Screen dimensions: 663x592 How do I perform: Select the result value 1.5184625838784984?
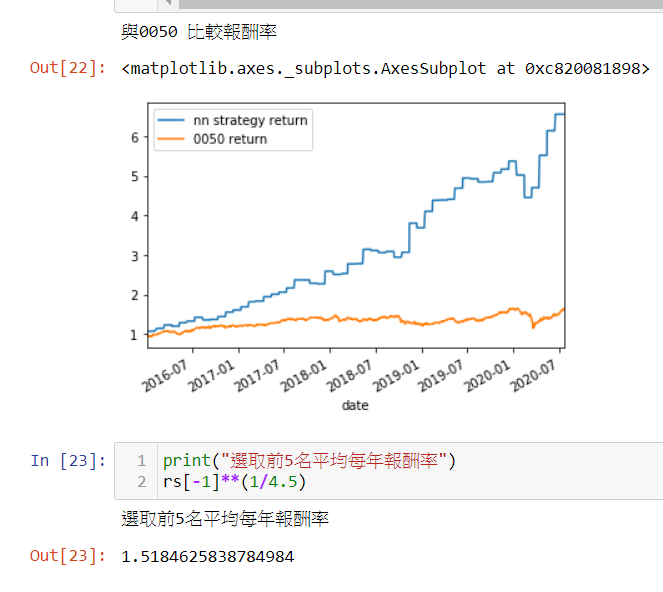(207, 556)
